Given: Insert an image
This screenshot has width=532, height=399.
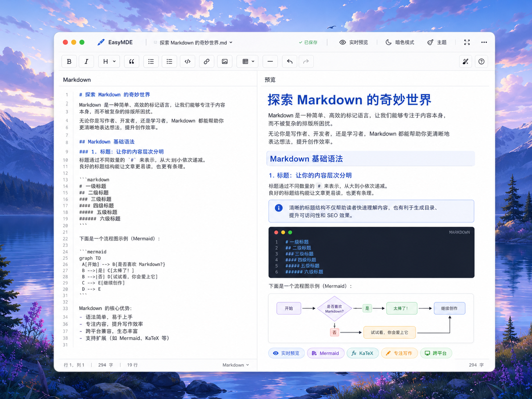Looking at the screenshot, I should [x=225, y=61].
